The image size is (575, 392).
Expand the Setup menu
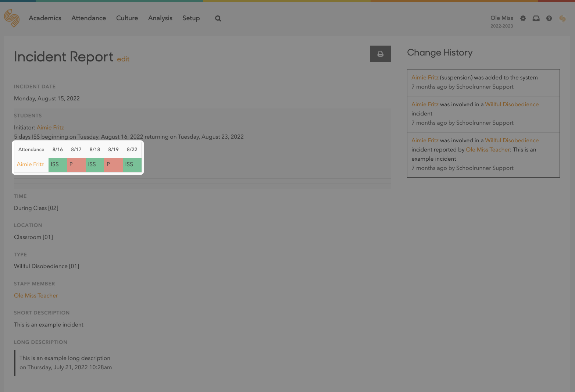tap(191, 18)
